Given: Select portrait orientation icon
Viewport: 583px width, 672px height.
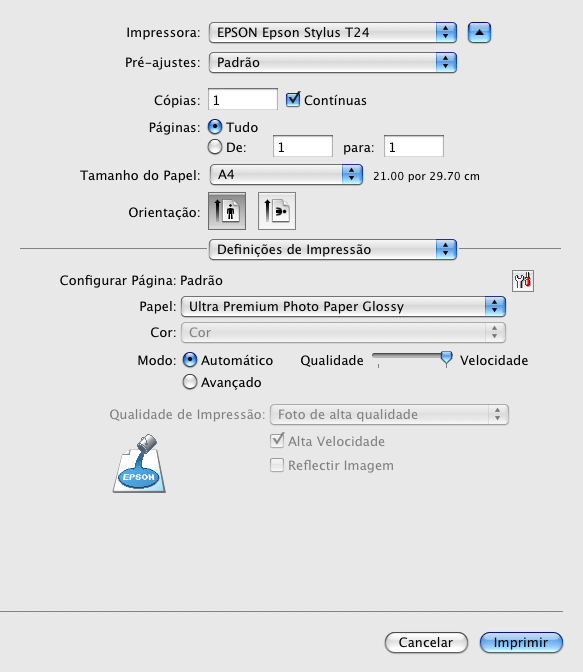Looking at the screenshot, I should tap(227, 211).
